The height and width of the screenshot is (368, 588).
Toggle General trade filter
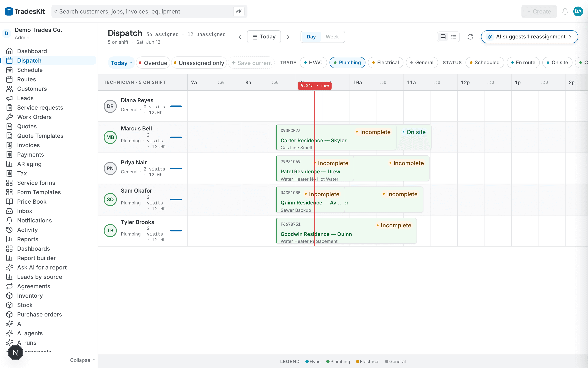coord(422,63)
